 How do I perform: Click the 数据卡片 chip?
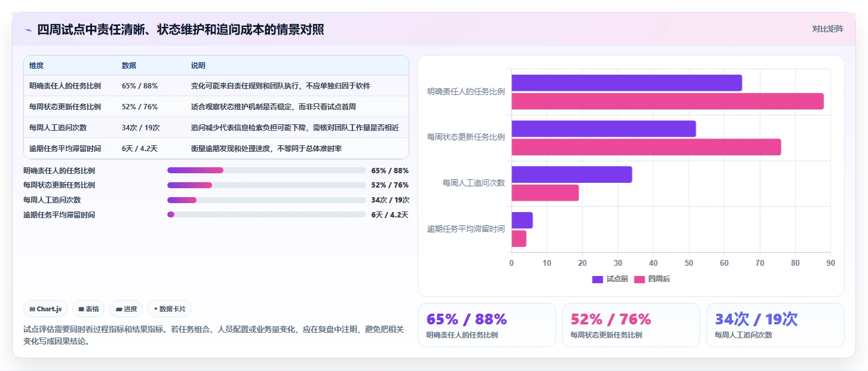(170, 309)
